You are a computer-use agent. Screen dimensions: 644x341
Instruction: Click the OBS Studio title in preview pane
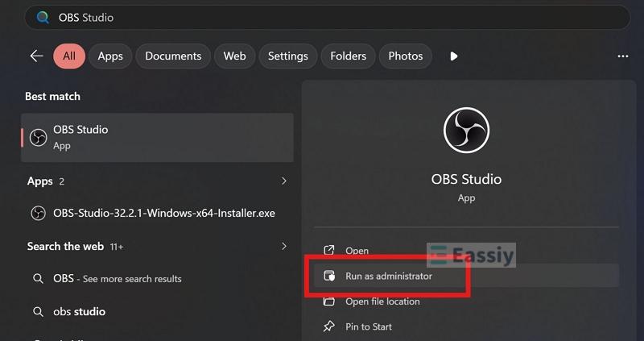pyautogui.click(x=466, y=179)
